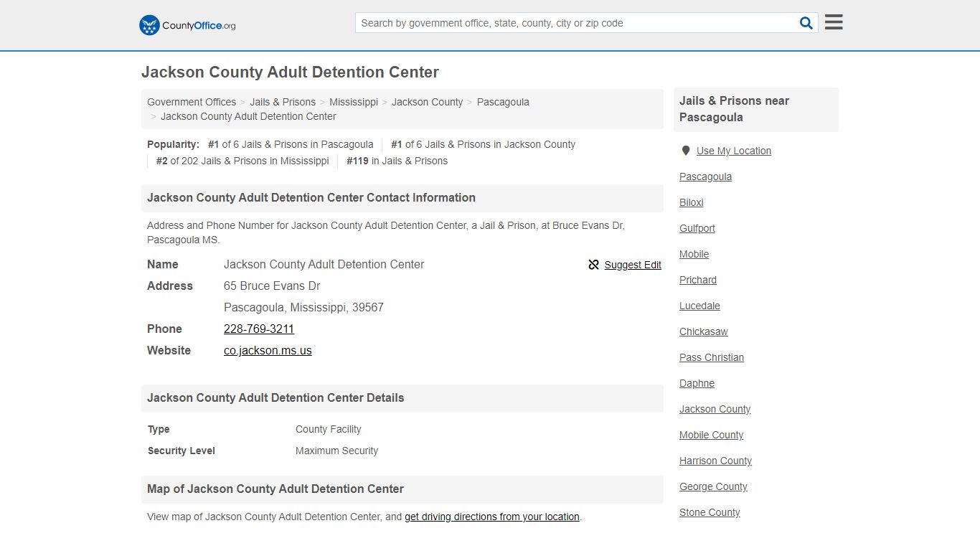980x551 pixels.
Task: Open Harrison County sidebar link
Action: [x=716, y=461]
